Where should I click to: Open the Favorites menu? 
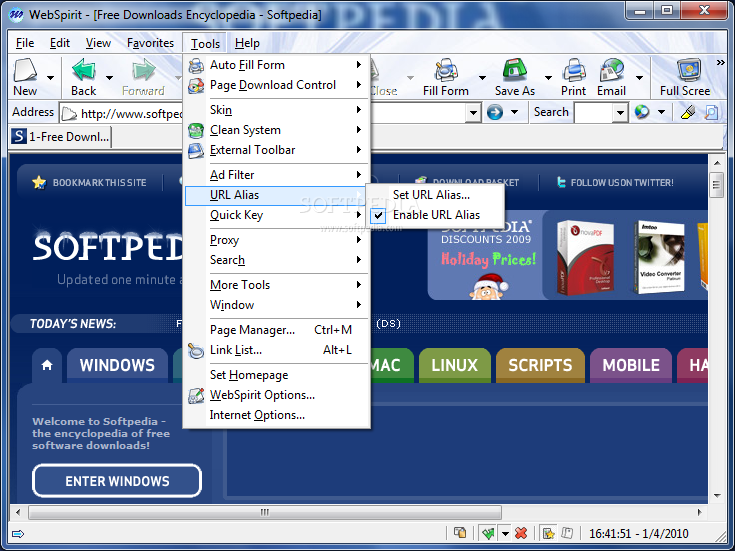click(x=150, y=43)
